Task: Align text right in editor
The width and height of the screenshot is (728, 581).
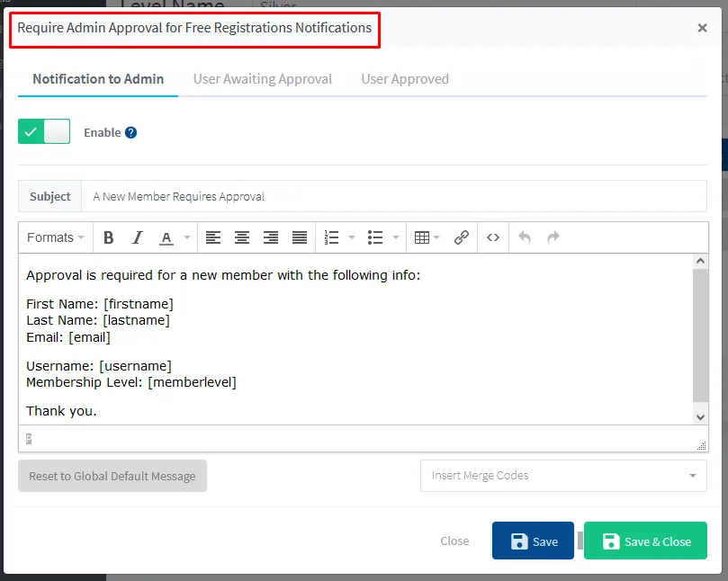Action: point(271,237)
